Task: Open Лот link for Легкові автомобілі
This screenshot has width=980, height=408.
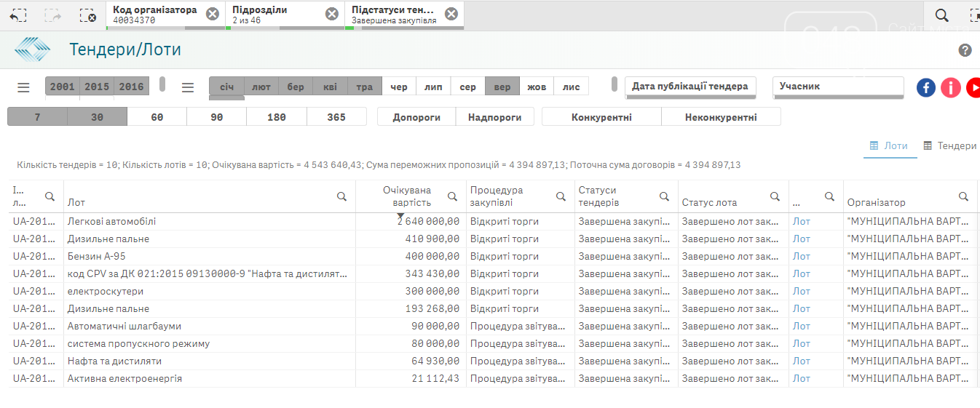Action: [802, 221]
